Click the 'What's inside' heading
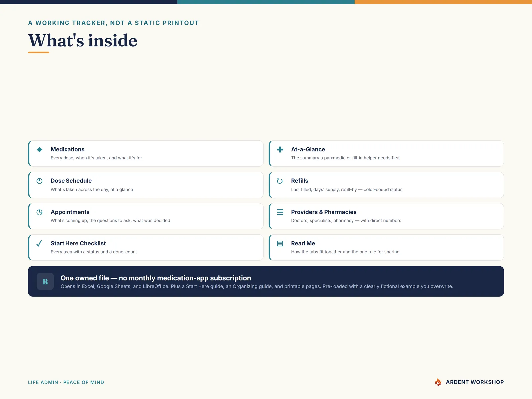The image size is (532, 399). [82, 40]
